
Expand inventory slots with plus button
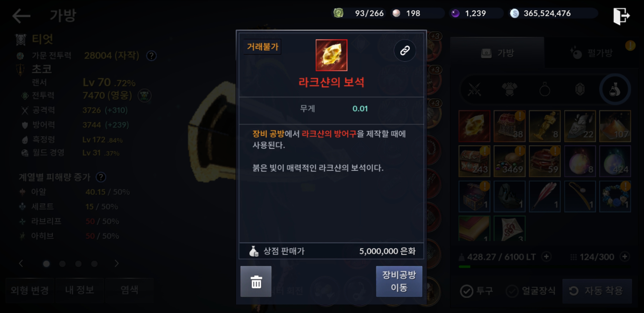(x=625, y=257)
